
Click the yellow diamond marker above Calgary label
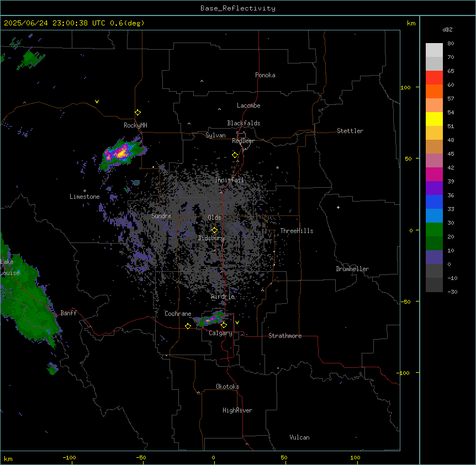(224, 325)
